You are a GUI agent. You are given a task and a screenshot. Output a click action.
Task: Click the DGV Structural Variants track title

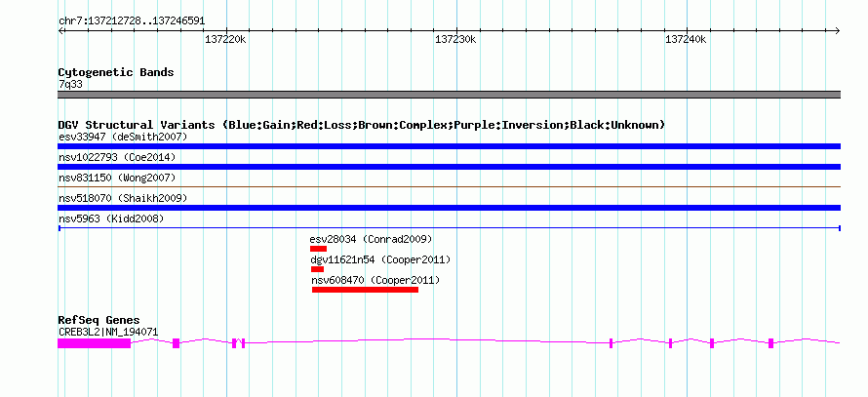(x=362, y=125)
